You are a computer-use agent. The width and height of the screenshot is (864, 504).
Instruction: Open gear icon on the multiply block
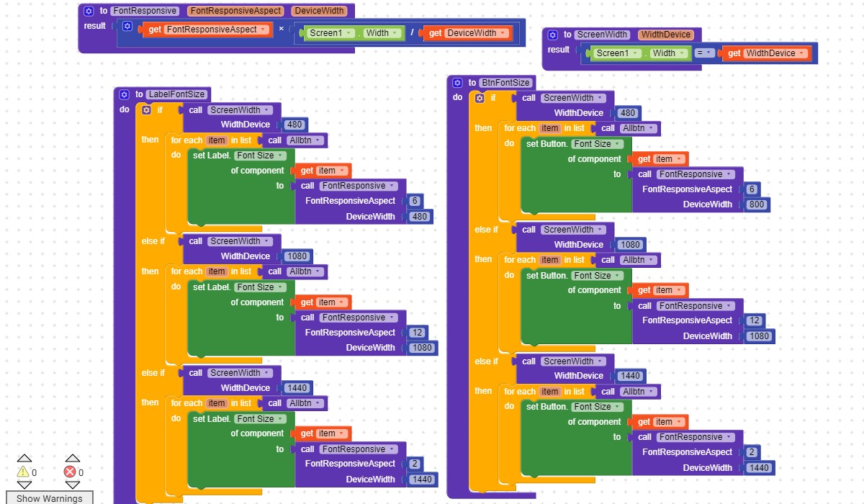pos(127,26)
